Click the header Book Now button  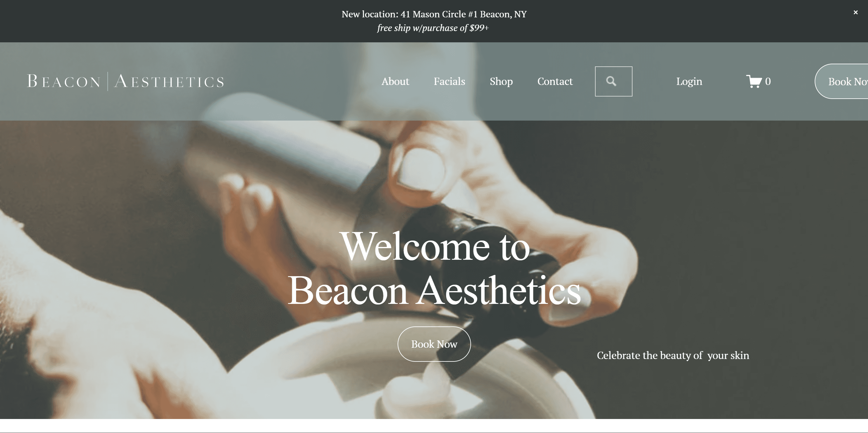841,81
